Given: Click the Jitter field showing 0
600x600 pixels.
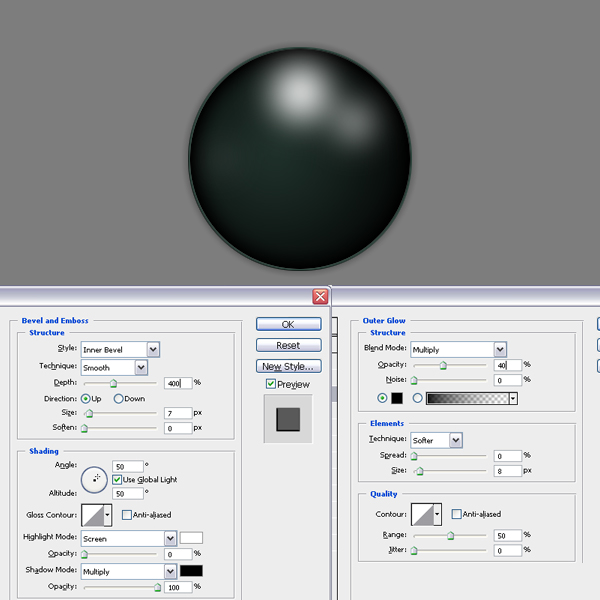Looking at the screenshot, I should (x=508, y=551).
